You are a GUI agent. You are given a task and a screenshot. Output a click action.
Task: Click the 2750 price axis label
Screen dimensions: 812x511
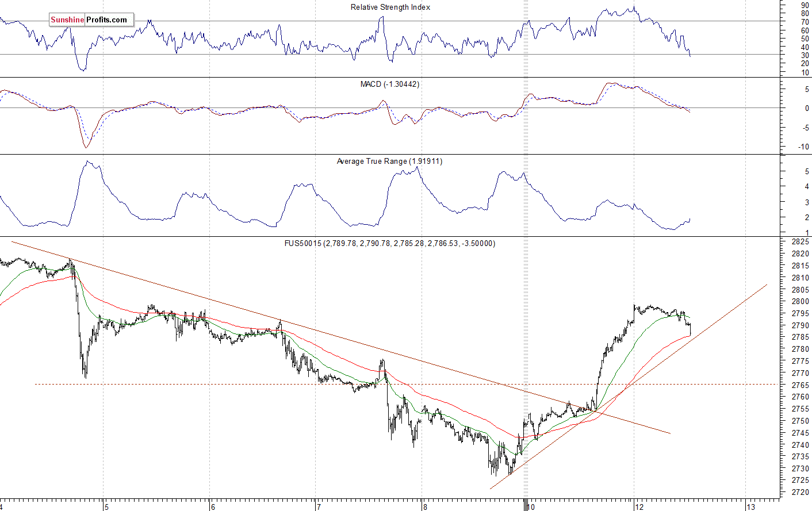point(800,421)
